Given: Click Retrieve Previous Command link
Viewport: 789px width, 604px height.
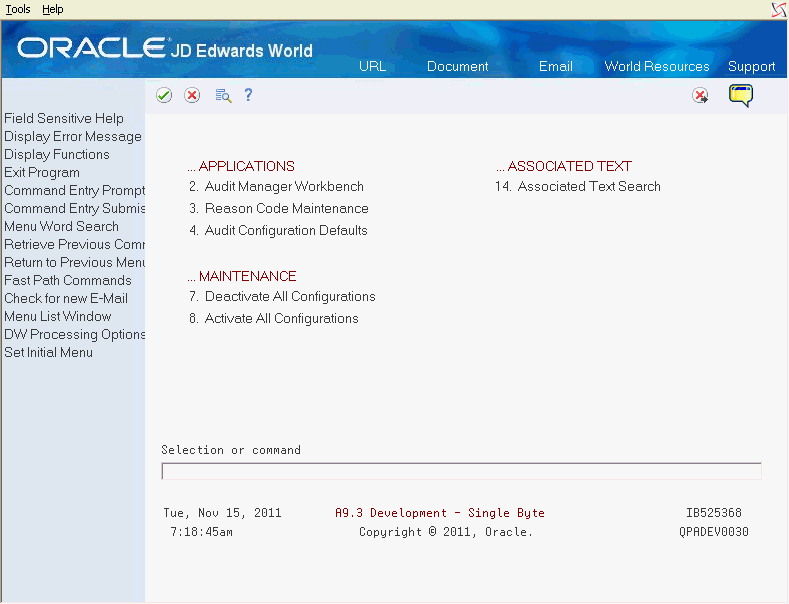Looking at the screenshot, I should coord(74,245).
